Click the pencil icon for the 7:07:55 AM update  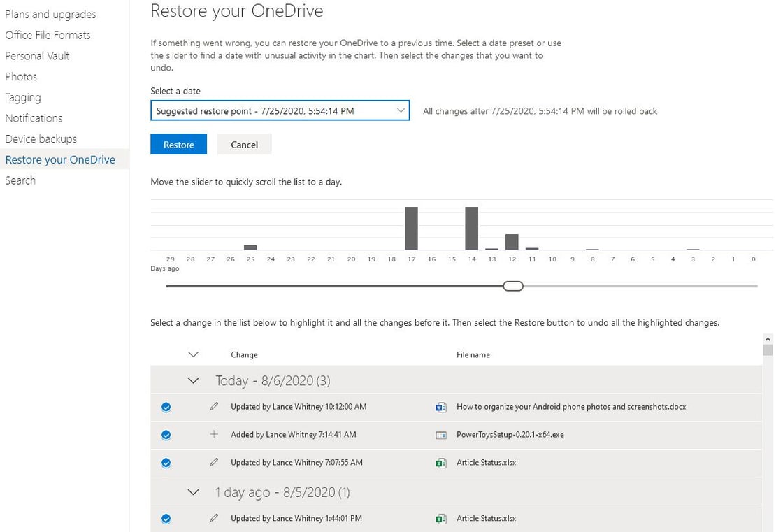(x=214, y=461)
